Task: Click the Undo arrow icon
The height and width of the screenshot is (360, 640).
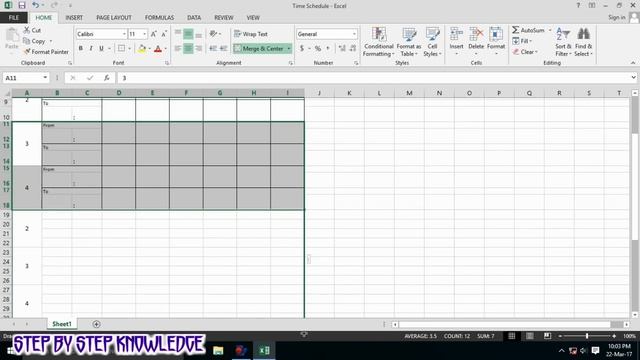Action: tap(36, 5)
